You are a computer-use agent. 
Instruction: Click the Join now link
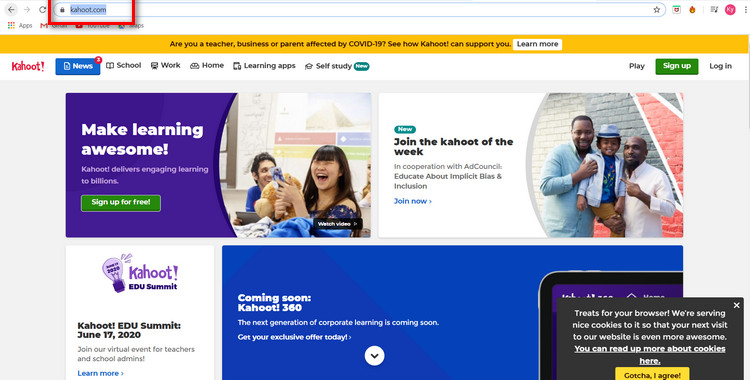pyautogui.click(x=413, y=201)
